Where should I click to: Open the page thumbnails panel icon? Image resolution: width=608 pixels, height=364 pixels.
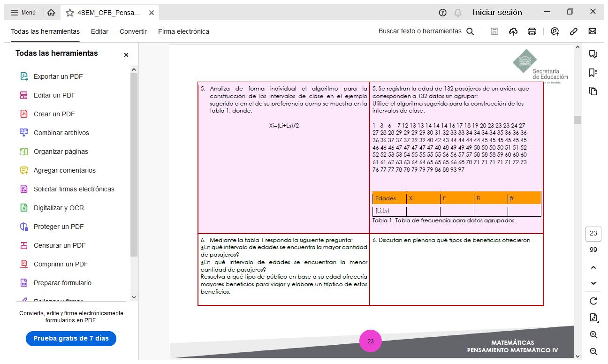tap(593, 91)
